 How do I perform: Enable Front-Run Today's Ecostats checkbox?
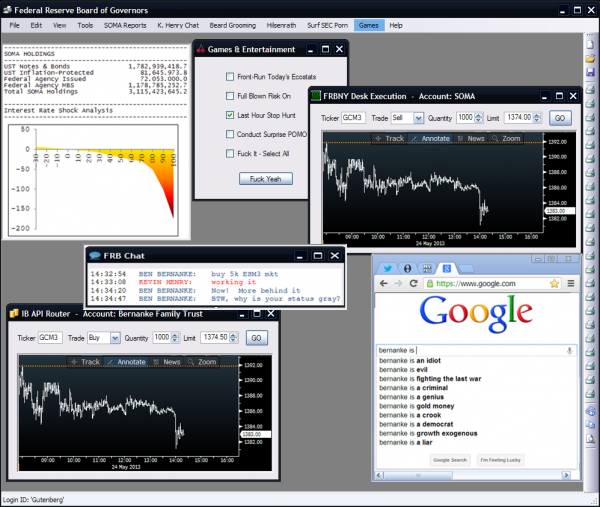point(230,77)
